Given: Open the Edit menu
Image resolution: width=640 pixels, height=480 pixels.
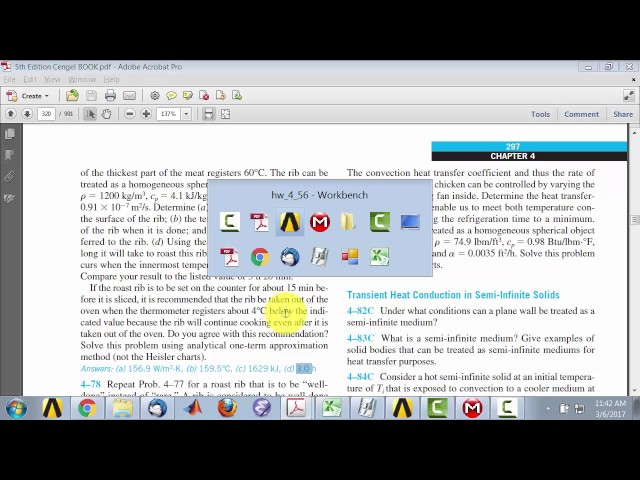Looking at the screenshot, I should [30, 79].
